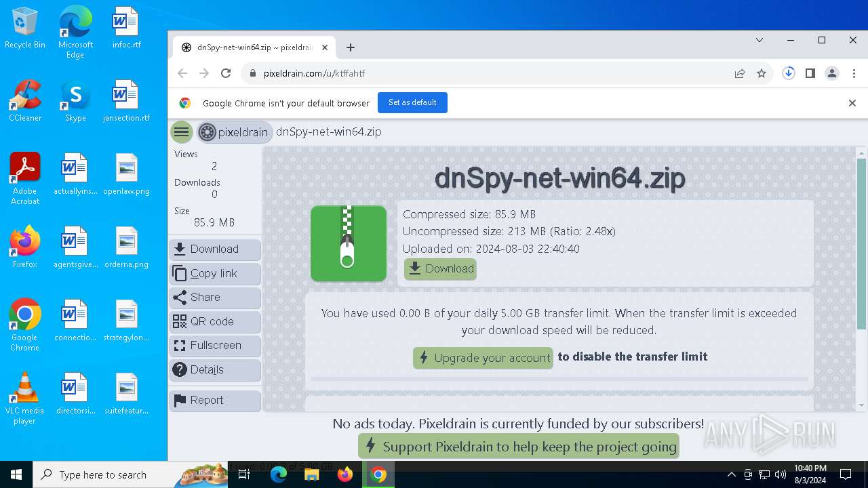Open the Windows Start menu
The width and height of the screenshot is (868, 488).
(16, 474)
